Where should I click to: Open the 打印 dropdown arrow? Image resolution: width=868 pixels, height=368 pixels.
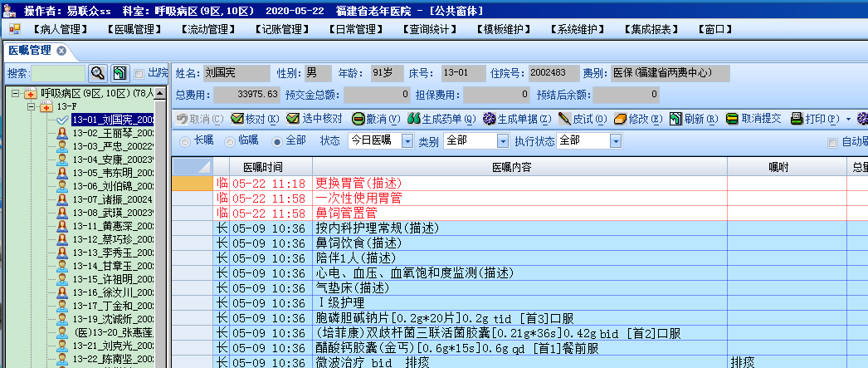coord(849,119)
